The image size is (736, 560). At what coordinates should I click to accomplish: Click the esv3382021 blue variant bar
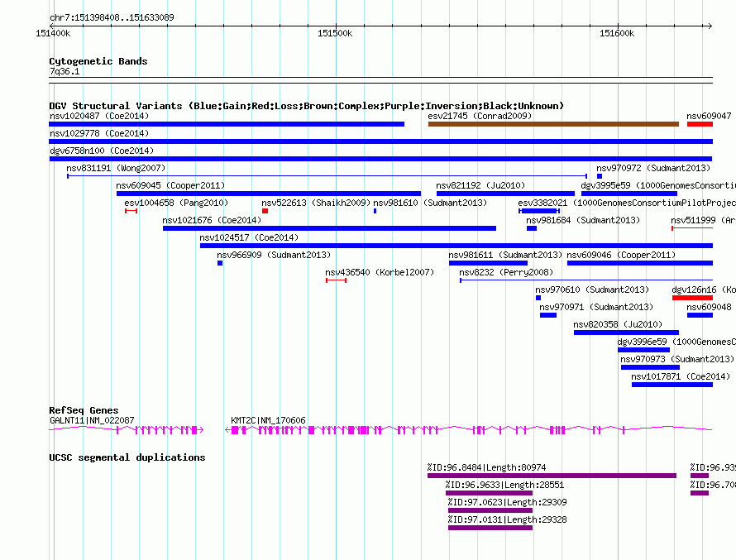tap(539, 211)
